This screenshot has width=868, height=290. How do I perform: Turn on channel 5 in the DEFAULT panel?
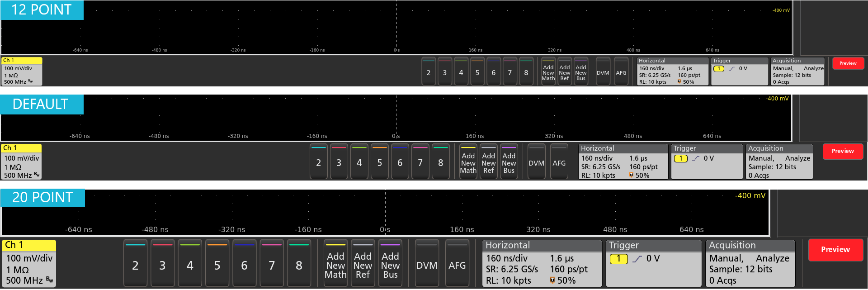point(380,162)
